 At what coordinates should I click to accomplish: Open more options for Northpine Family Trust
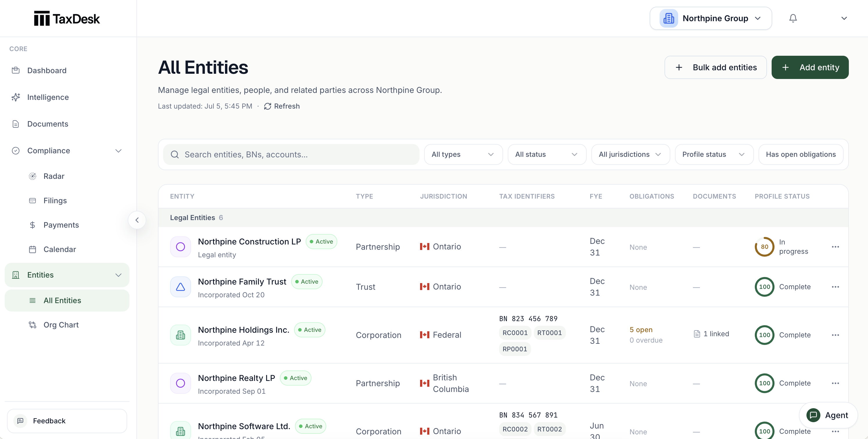(x=835, y=287)
